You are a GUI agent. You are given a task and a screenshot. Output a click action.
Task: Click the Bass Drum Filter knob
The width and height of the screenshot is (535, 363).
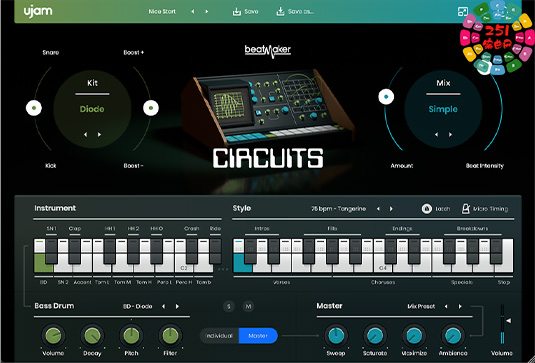click(x=170, y=336)
